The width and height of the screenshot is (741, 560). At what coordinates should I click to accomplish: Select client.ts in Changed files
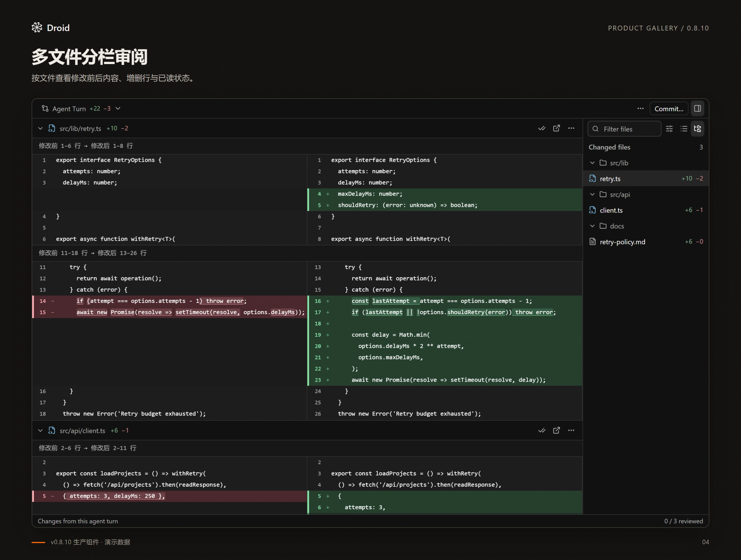tap(646, 210)
